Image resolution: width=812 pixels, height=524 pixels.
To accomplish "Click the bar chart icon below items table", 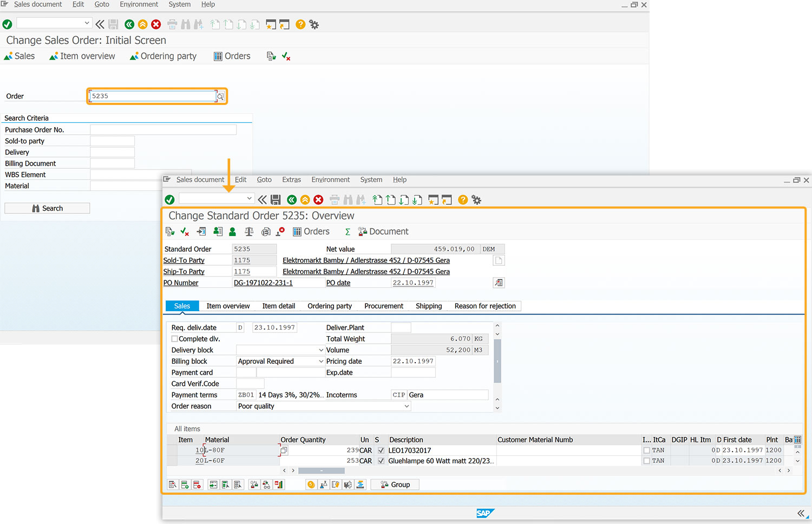I will tap(279, 484).
